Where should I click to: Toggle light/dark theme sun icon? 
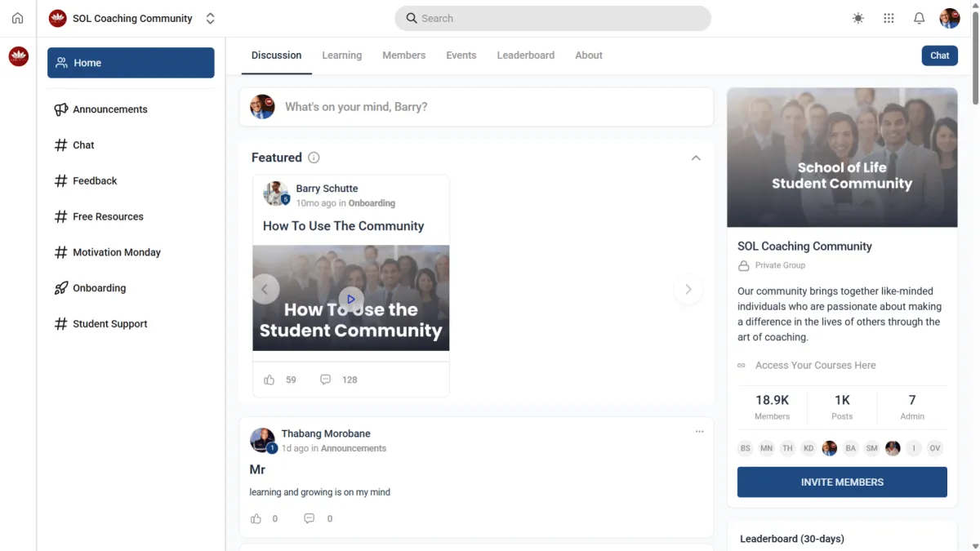tap(857, 18)
